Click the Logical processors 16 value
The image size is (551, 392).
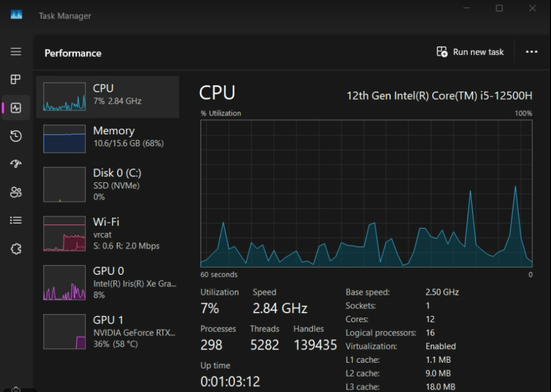pos(430,332)
